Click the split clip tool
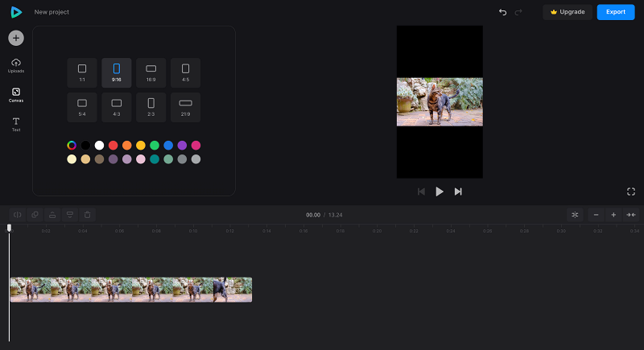The image size is (644, 350). pyautogui.click(x=18, y=215)
